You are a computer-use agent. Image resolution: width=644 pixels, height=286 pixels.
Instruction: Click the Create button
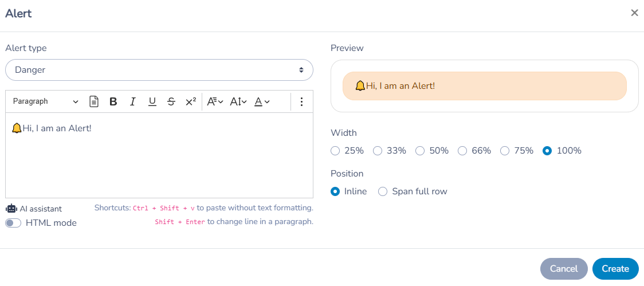coord(615,269)
